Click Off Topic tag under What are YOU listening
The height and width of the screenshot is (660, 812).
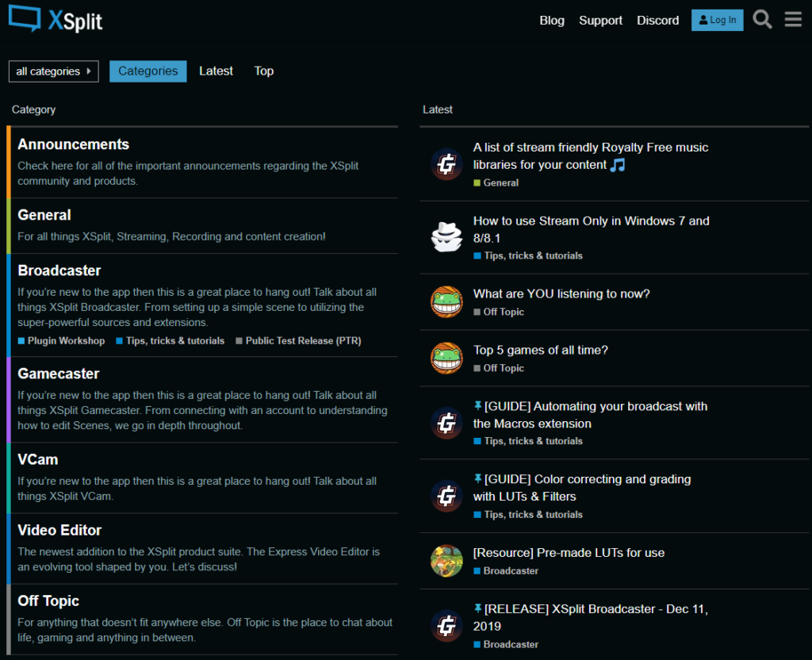pyautogui.click(x=499, y=312)
